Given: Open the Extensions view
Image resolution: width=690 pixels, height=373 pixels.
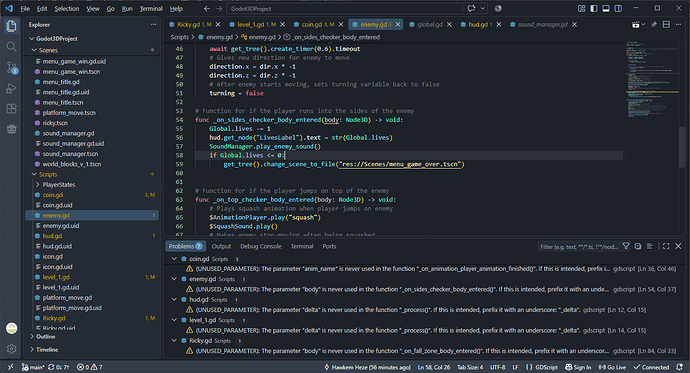Looking at the screenshot, I should 11,109.
